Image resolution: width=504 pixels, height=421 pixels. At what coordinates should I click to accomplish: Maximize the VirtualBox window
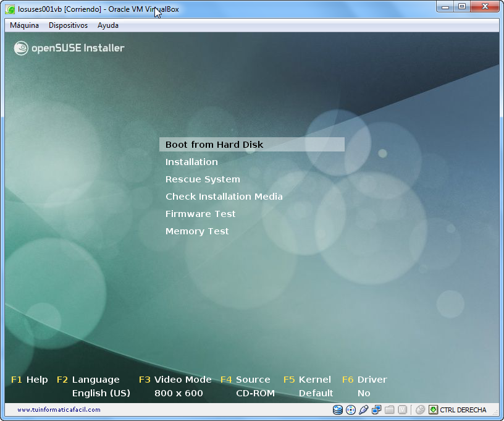[x=462, y=7]
